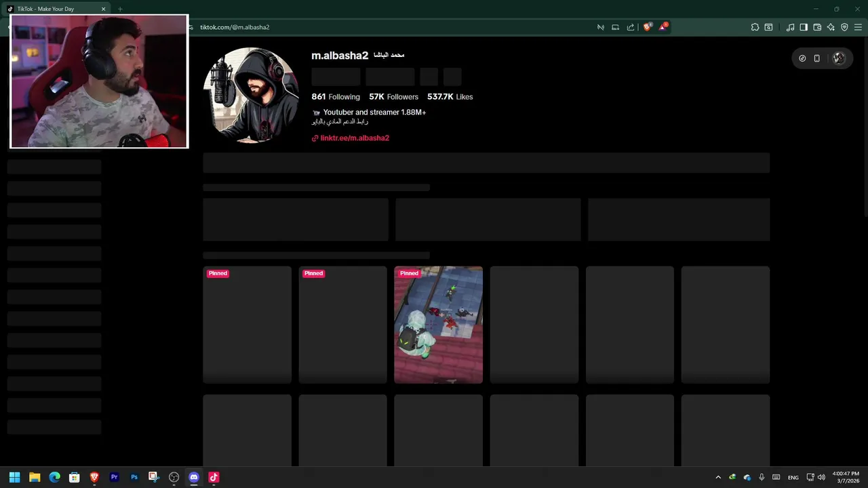Open Snipping Tool from taskbar
This screenshot has width=868, height=488.
coord(154,477)
